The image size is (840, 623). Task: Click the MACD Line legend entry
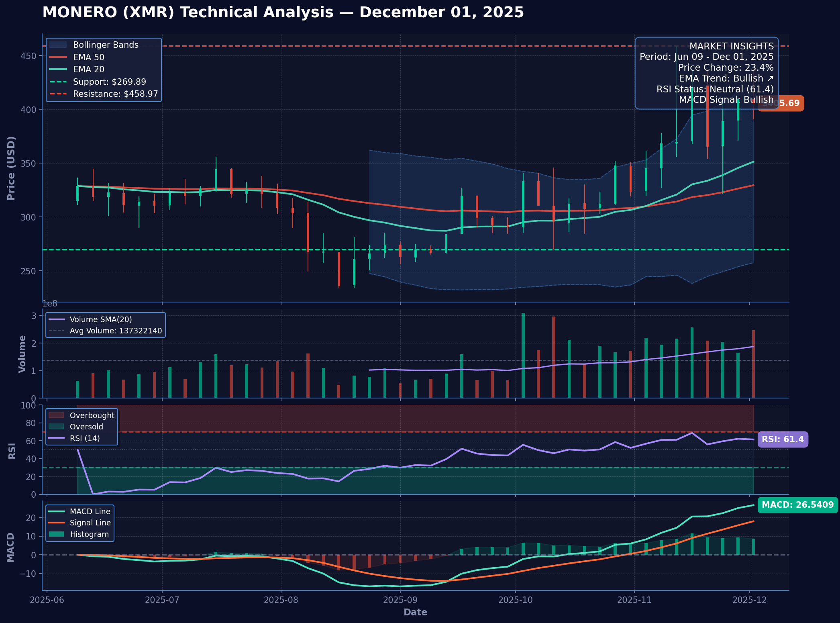[x=90, y=512]
